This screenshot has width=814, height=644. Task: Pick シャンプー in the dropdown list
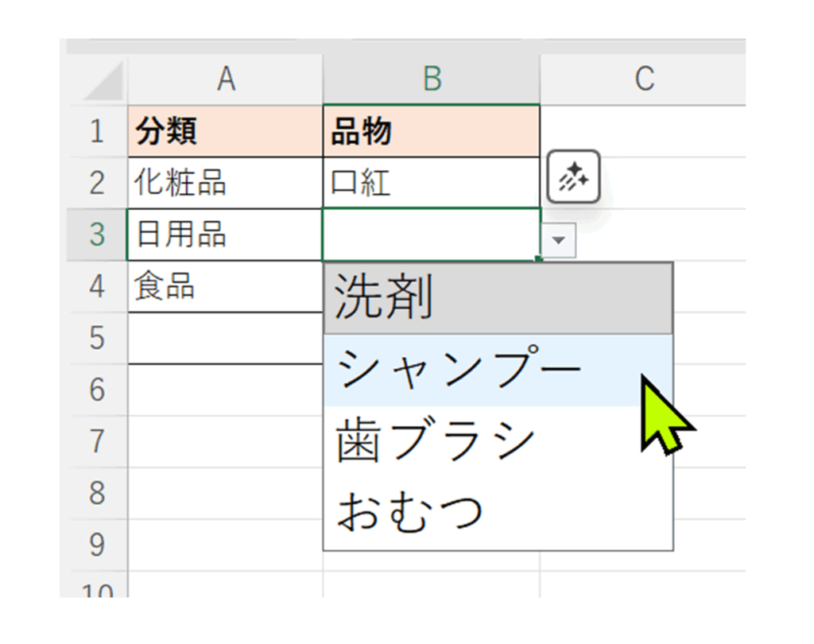click(x=498, y=370)
